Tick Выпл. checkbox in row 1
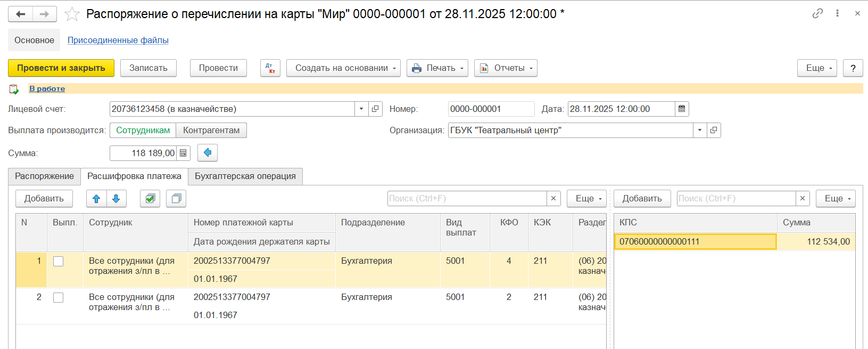This screenshot has height=349, width=868. (x=59, y=261)
